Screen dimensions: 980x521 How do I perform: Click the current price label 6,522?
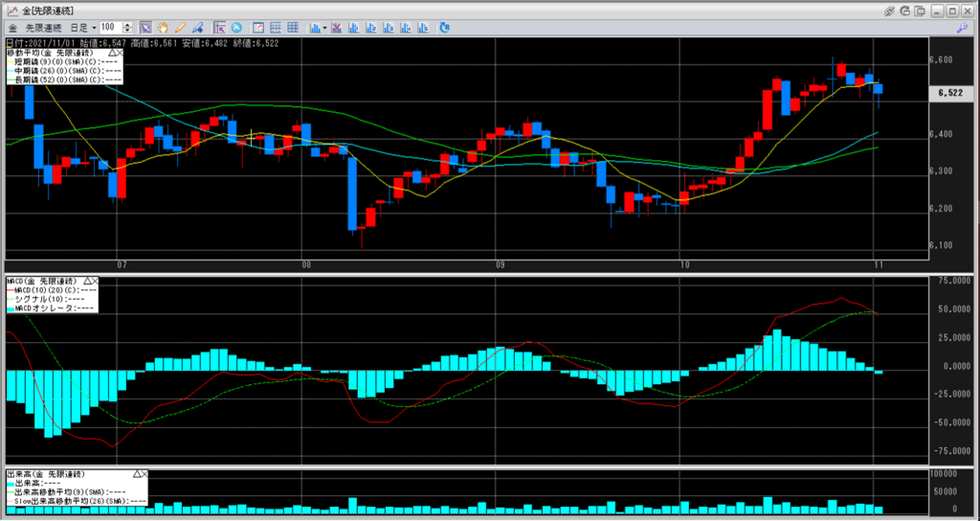pos(951,93)
